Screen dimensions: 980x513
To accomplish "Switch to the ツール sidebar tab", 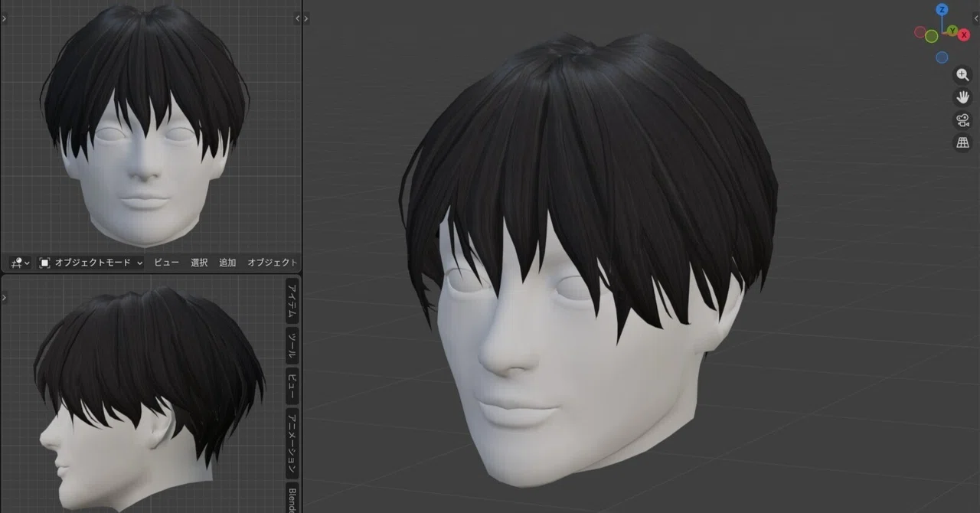I will click(x=292, y=346).
